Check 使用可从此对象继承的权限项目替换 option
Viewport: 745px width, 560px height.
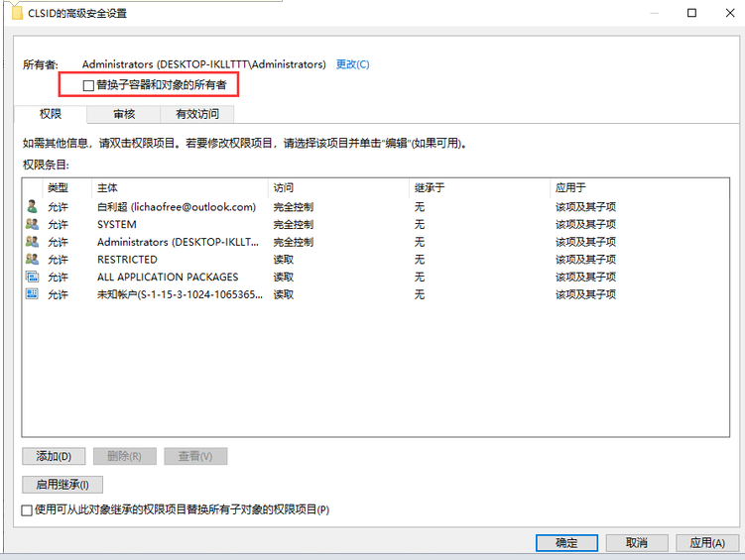[x=27, y=509]
